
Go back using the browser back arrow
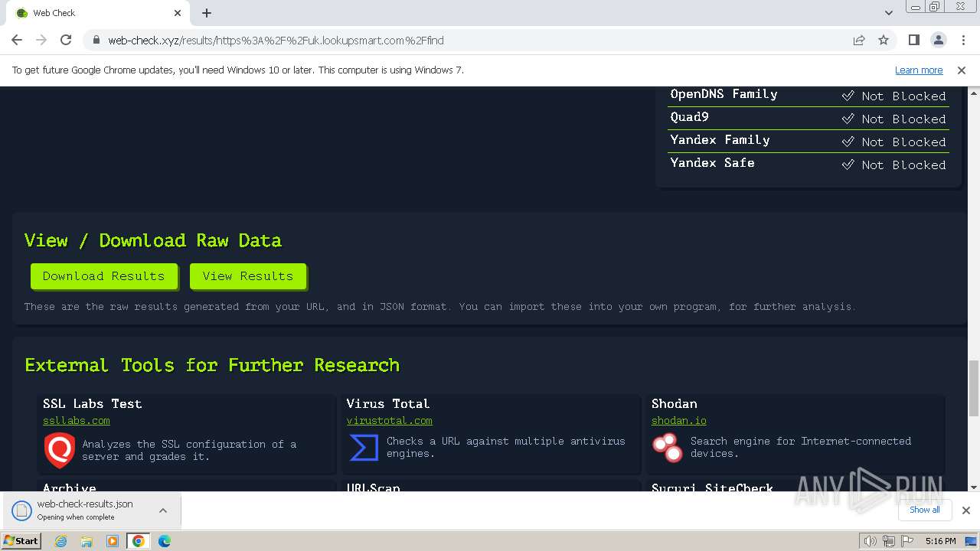(x=17, y=40)
